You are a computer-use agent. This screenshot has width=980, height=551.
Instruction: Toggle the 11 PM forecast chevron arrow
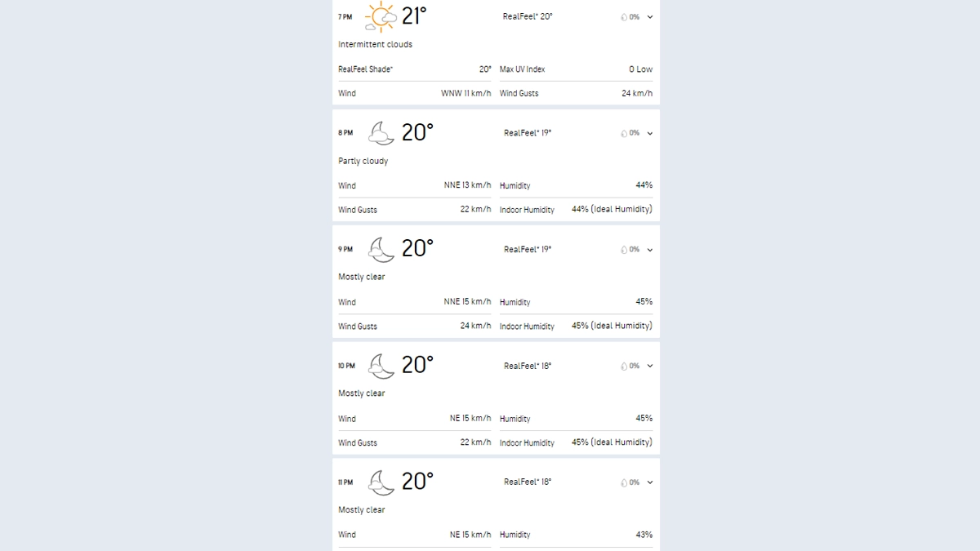coord(650,482)
